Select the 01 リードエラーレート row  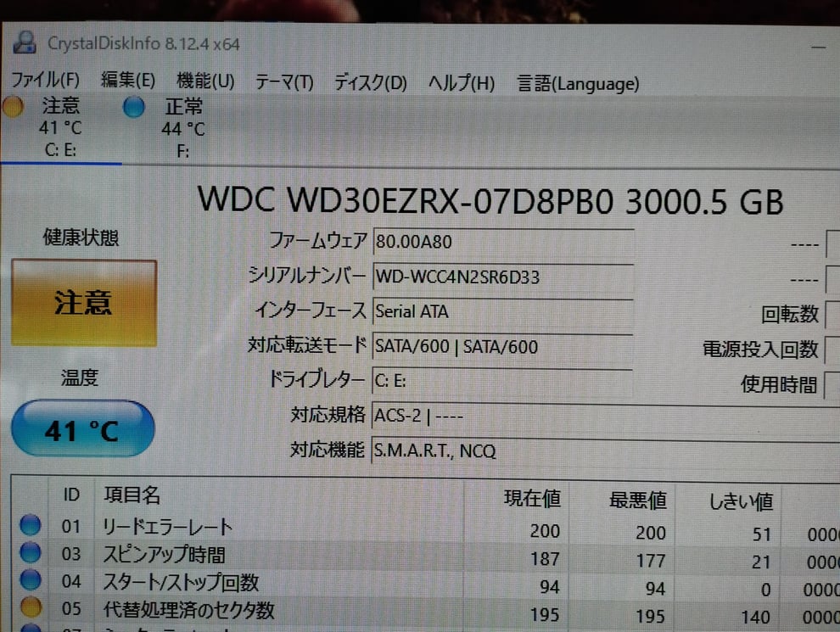(426, 529)
